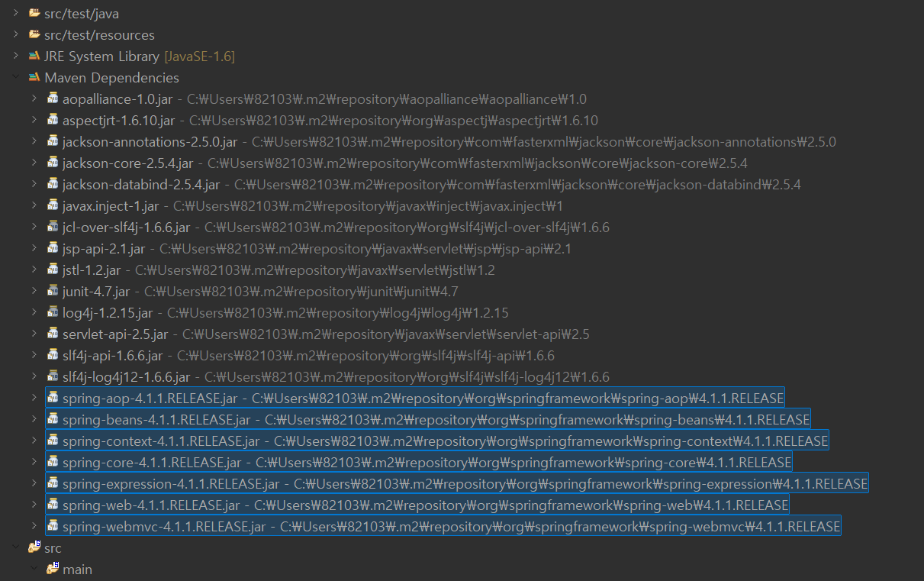924x581 pixels.
Task: Expand the JRE System Library node
Action: click(x=15, y=56)
